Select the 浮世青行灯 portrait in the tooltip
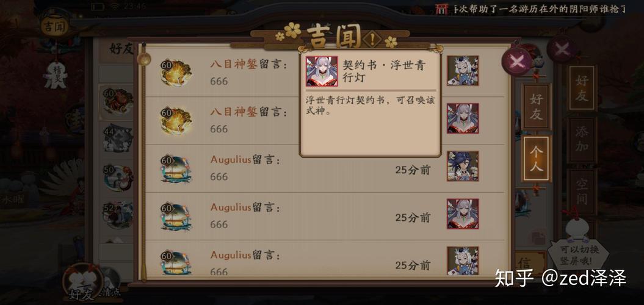This screenshot has width=644, height=305. pos(322,71)
